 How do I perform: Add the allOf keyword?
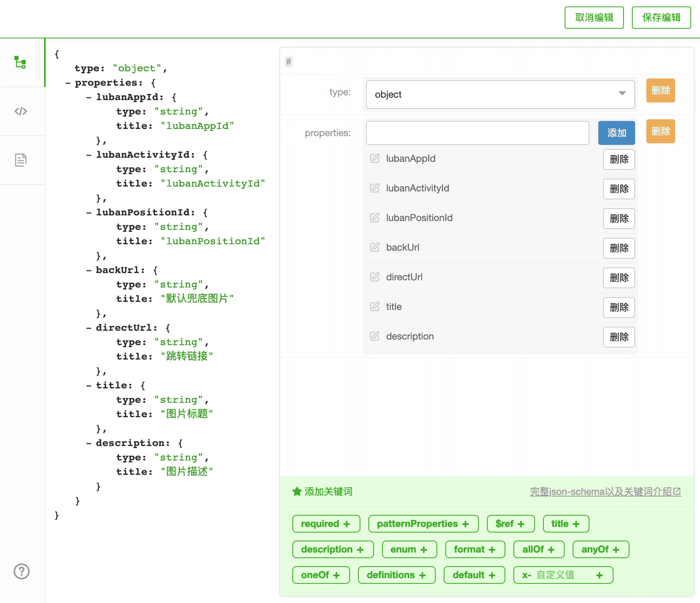pos(539,549)
